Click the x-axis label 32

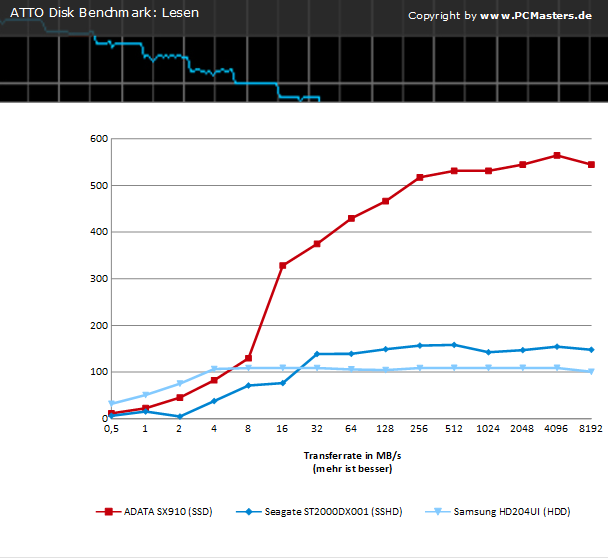click(x=317, y=429)
